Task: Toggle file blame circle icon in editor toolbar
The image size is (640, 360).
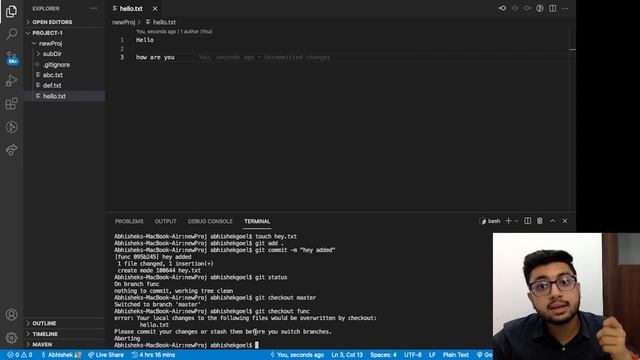Action: [x=540, y=8]
